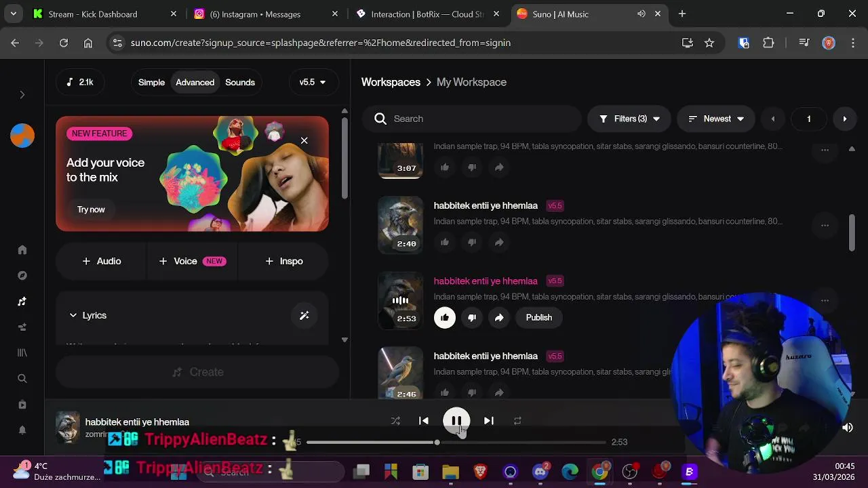The height and width of the screenshot is (488, 868).
Task: Toggle repeat in the player bar
Action: coord(517,421)
